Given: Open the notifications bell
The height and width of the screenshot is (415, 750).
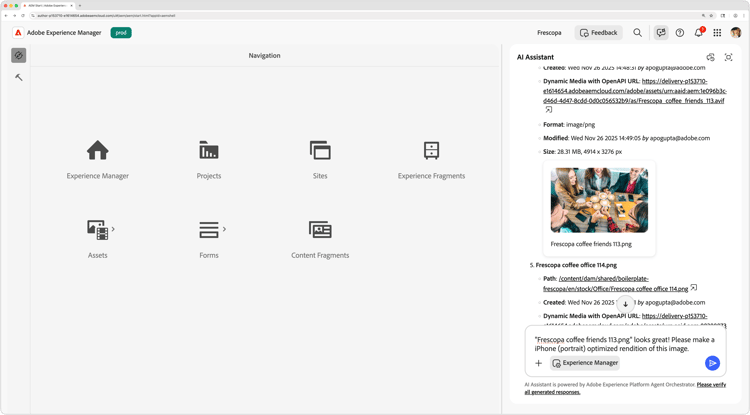Looking at the screenshot, I should click(699, 33).
